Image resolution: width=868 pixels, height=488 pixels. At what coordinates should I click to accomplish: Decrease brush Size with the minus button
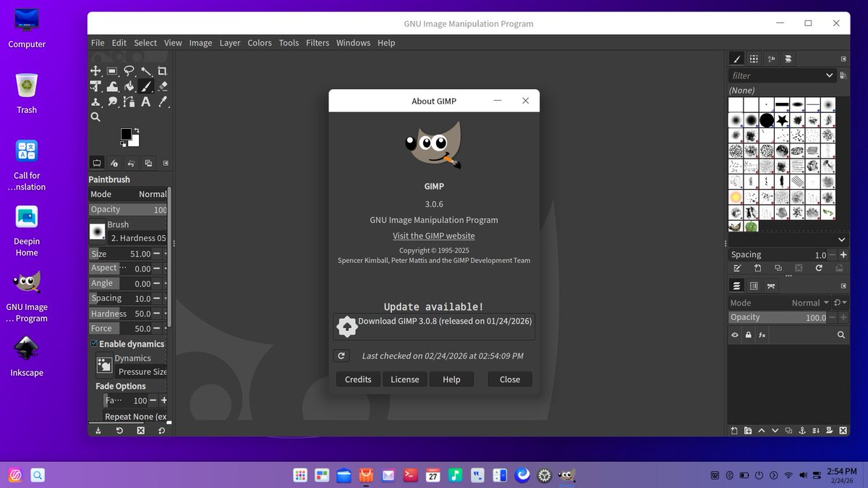[x=157, y=254]
